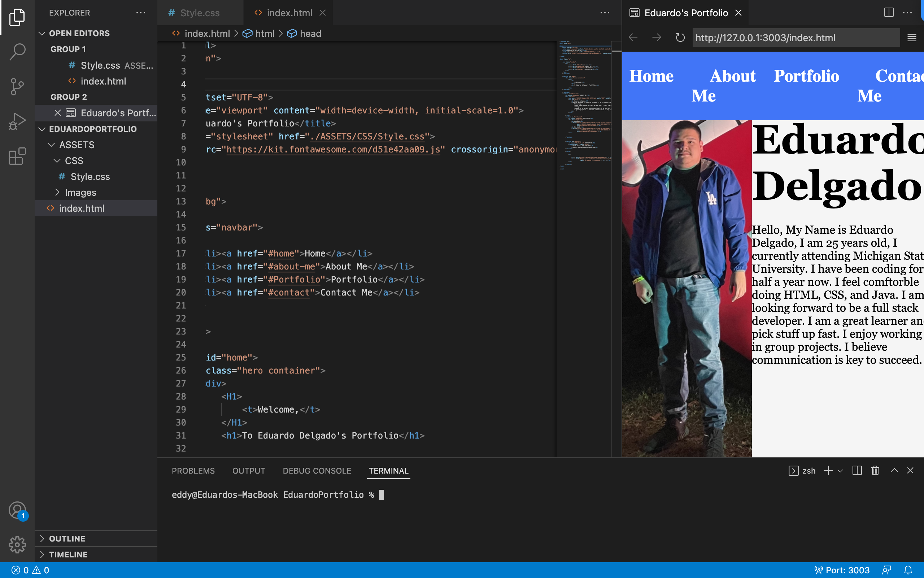This screenshot has height=578, width=924.
Task: Open the Source Control view icon
Action: pyautogui.click(x=17, y=86)
